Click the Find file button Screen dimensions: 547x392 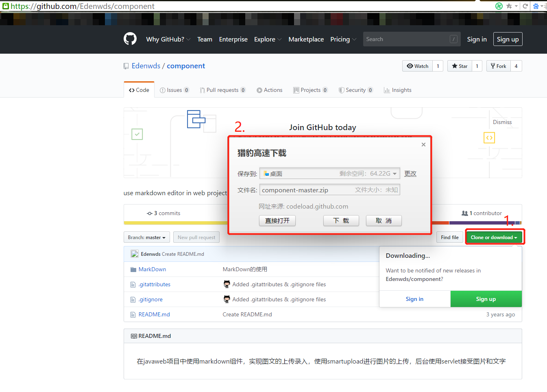point(450,237)
